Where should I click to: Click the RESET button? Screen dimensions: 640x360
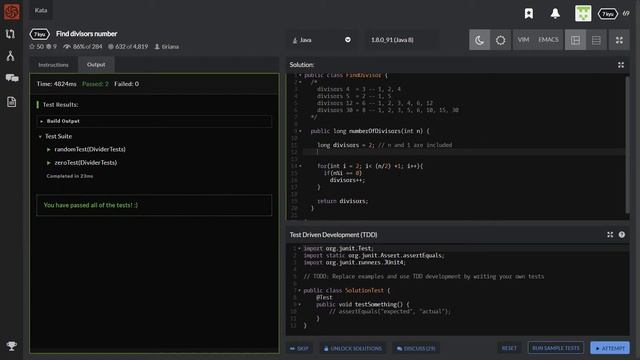click(509, 348)
